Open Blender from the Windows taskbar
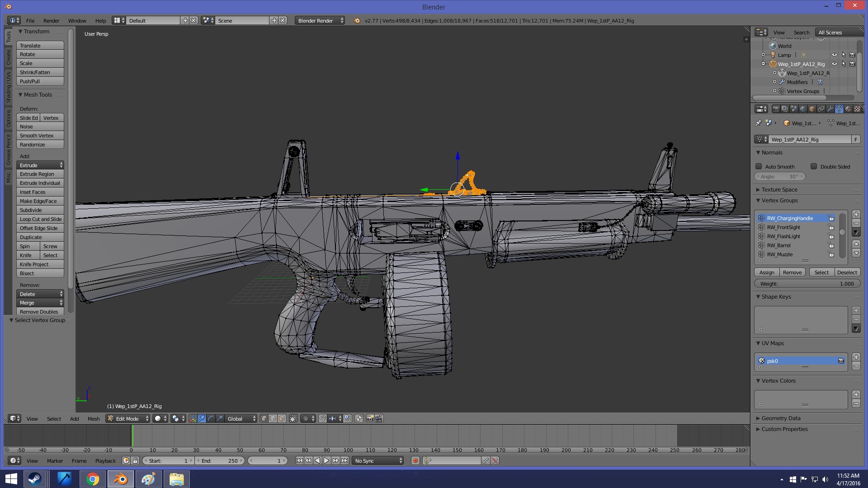Viewport: 868px width, 488px height. pyautogui.click(x=120, y=479)
